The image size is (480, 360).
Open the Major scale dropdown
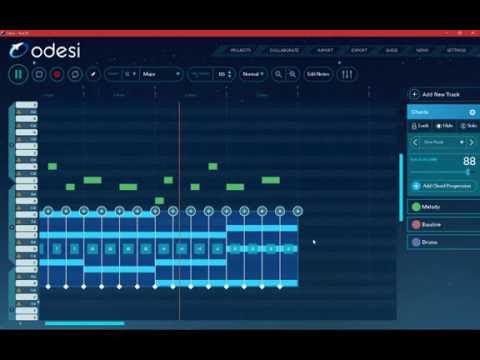161,74
